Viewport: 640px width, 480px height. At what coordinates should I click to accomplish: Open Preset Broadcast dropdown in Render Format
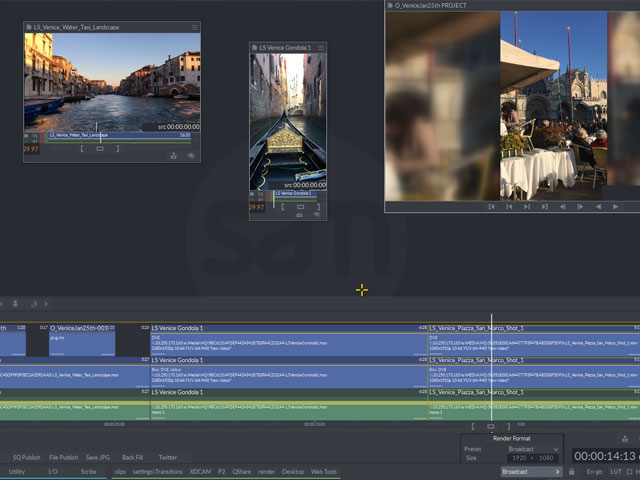click(x=533, y=449)
